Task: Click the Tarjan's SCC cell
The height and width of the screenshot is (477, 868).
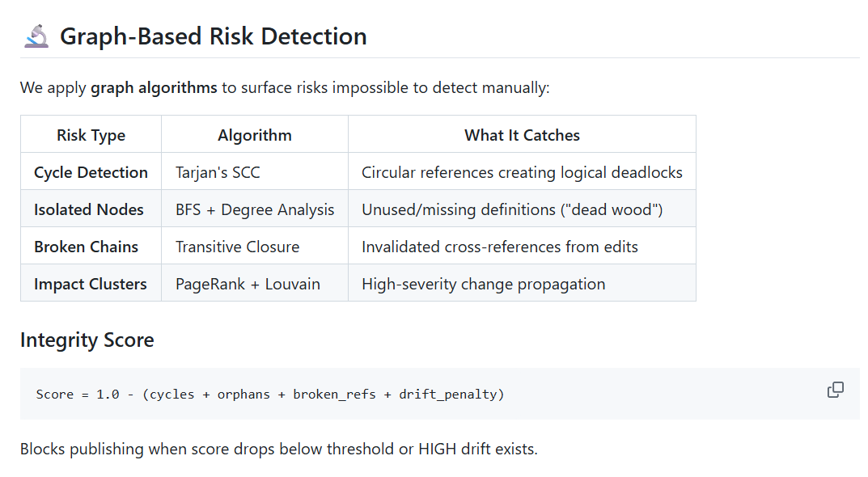Action: (218, 172)
